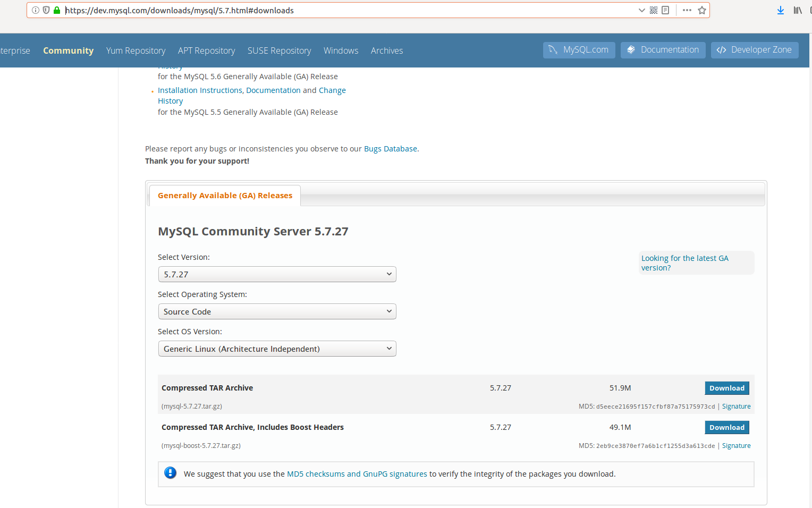Click Looking for the latest GA version link
The height and width of the screenshot is (508, 812).
(684, 263)
